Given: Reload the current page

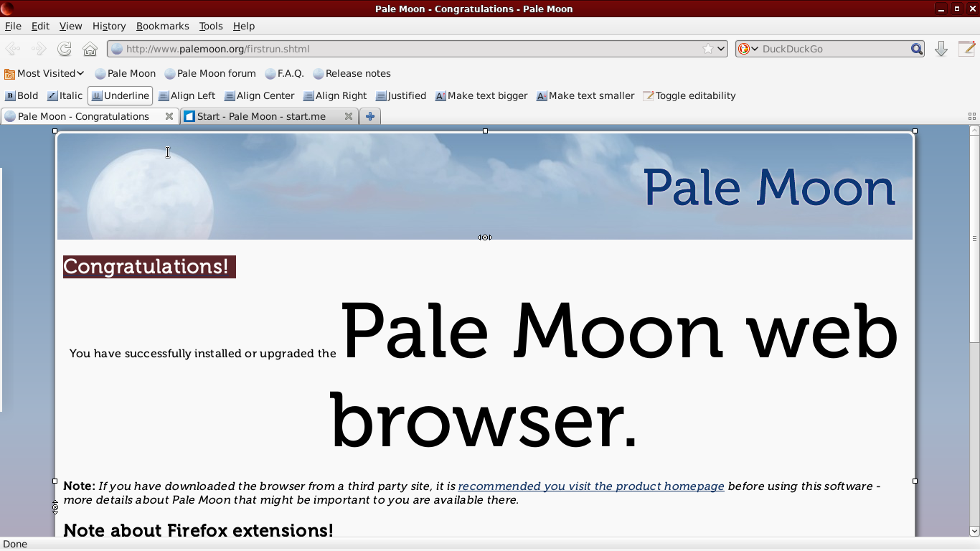Looking at the screenshot, I should [65, 49].
